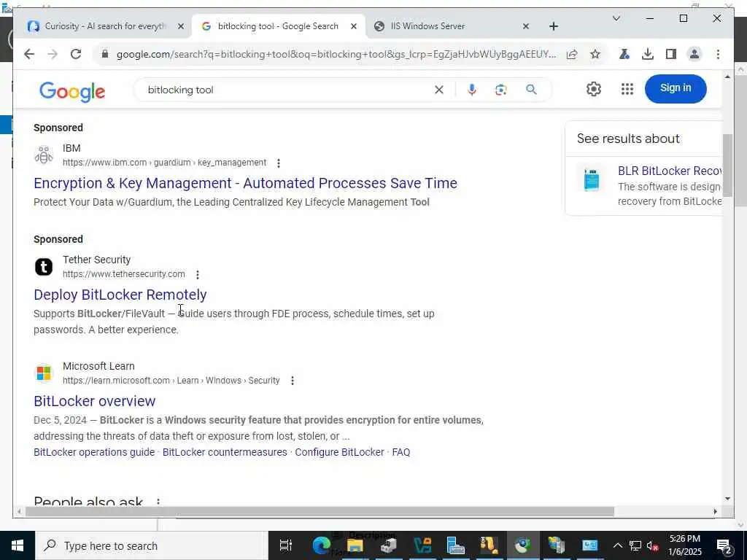Open Configure BitLocker sublink
Screen dimensions: 747x560
click(x=339, y=452)
